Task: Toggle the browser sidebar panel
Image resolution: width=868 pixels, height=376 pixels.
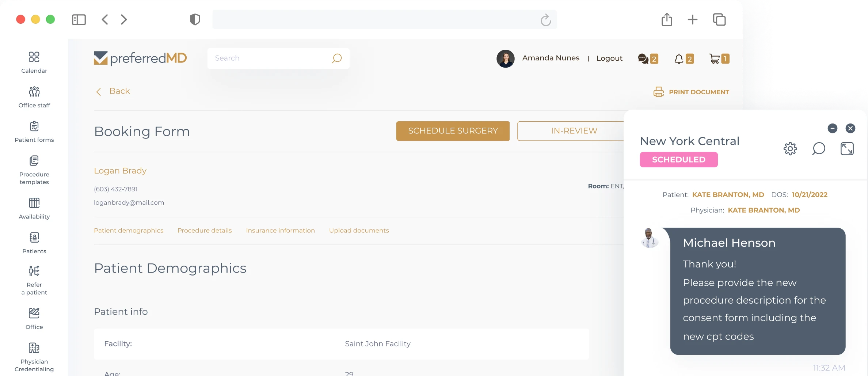Action: coord(79,20)
